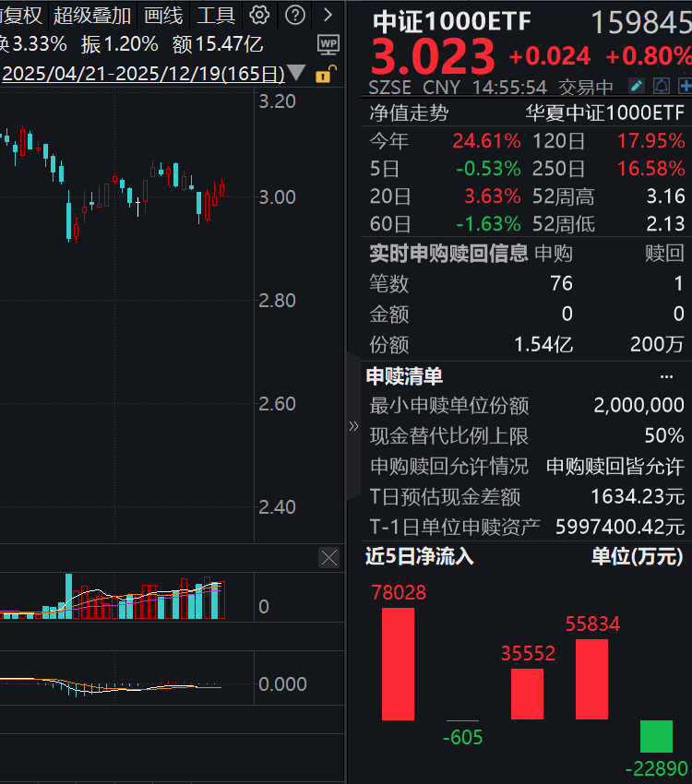Click the help question mark icon

point(294,15)
